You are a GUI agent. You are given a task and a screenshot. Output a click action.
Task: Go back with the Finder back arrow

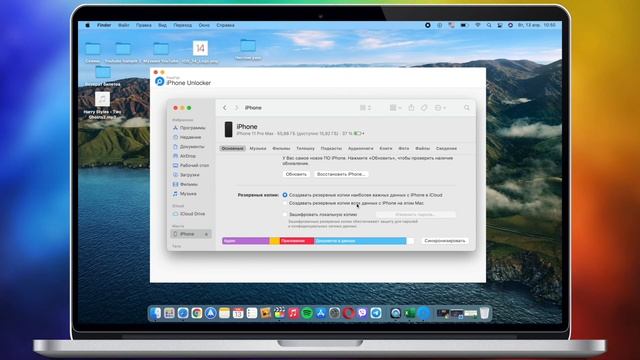224,108
